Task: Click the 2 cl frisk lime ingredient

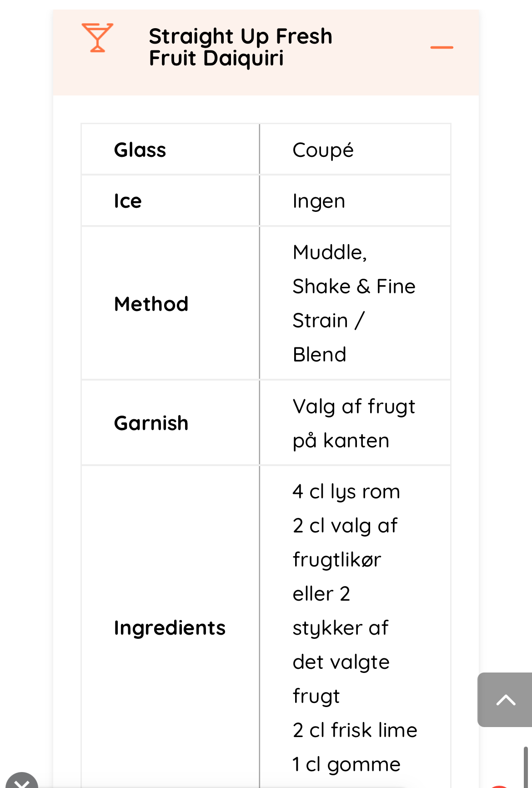Action: (x=355, y=730)
